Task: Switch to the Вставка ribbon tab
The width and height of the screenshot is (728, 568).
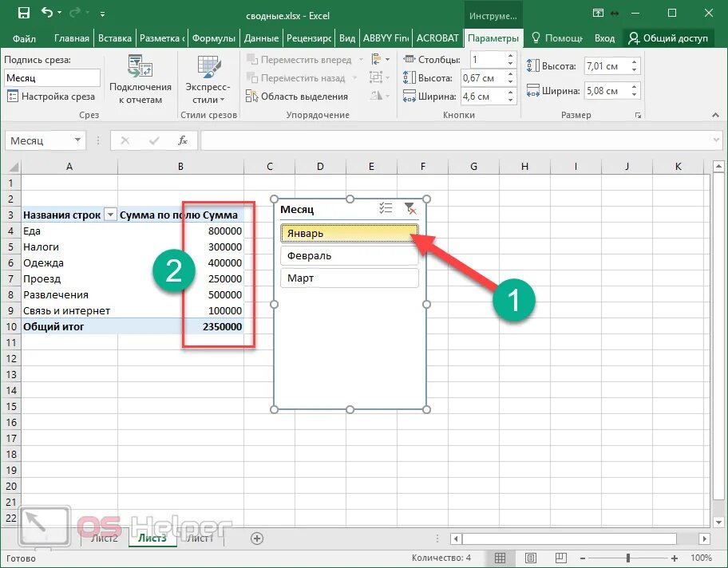Action: [x=115, y=38]
